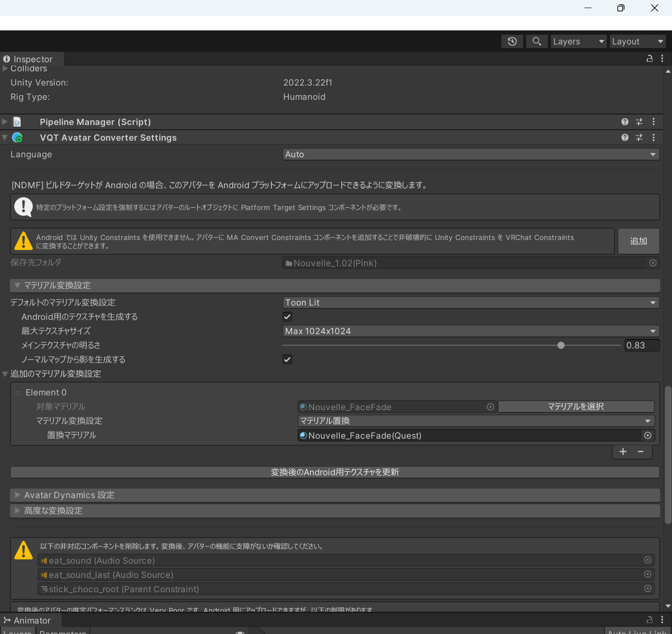
Task: Select the Animator tab
Action: click(x=31, y=620)
